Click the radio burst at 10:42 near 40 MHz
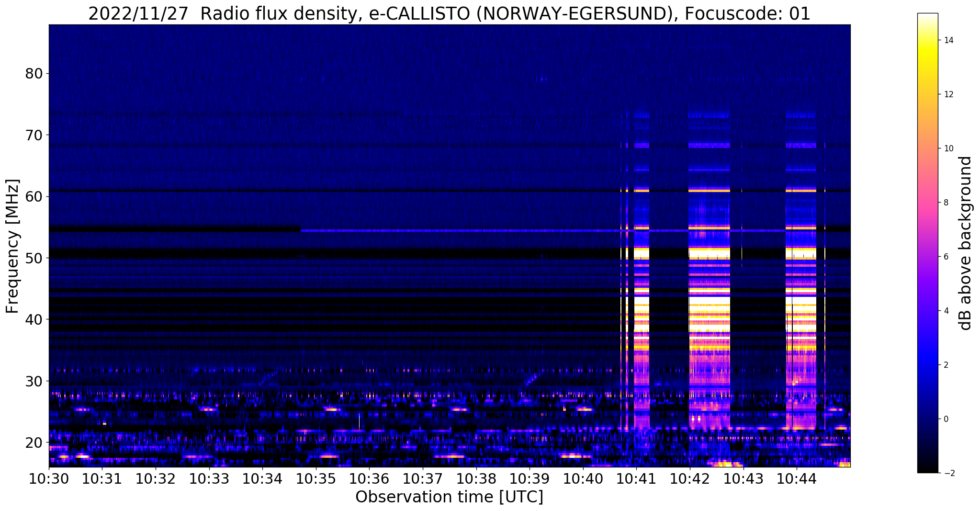 tap(710, 316)
